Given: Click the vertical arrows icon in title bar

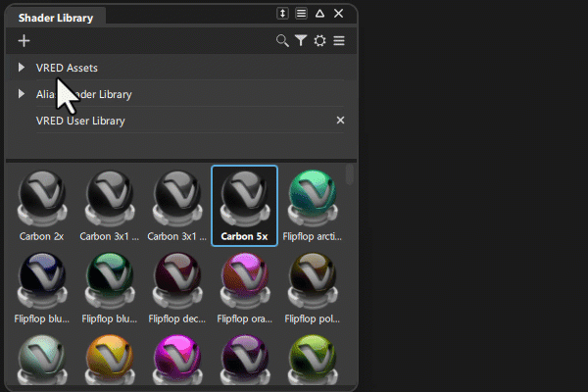Looking at the screenshot, I should (283, 14).
